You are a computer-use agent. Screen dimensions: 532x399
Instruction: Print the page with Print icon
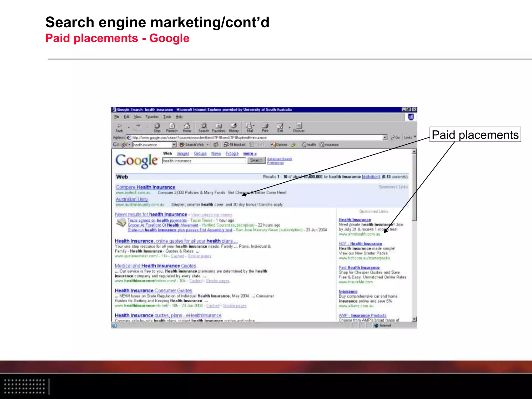click(x=265, y=128)
